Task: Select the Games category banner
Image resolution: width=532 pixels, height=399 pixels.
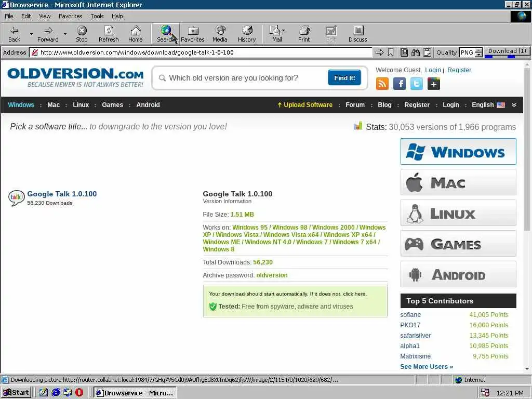Action: (x=458, y=243)
